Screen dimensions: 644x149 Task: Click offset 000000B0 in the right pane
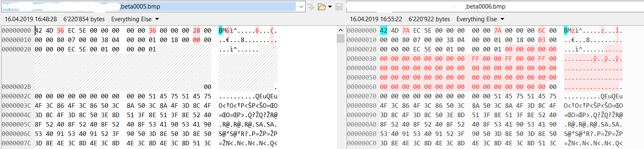point(362,134)
